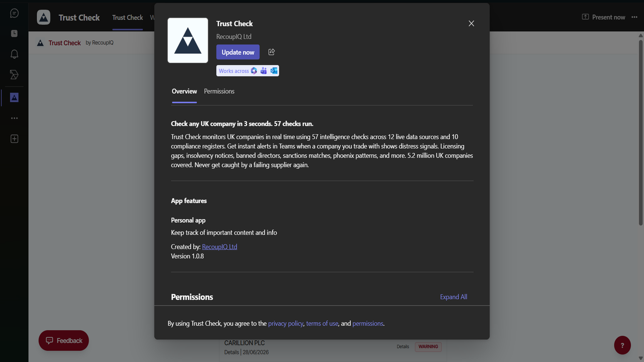Viewport: 644px width, 362px height.
Task: Open the angular app icon below the bell
Action: 14,75
